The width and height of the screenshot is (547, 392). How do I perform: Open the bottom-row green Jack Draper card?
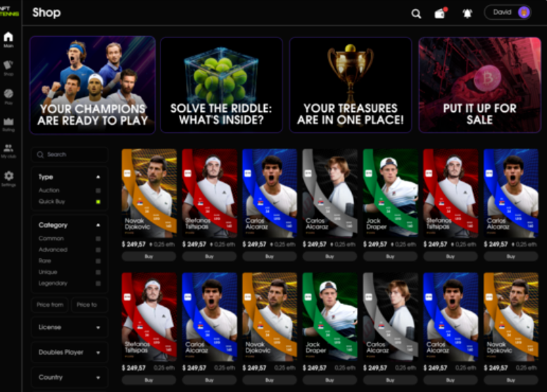point(329,317)
